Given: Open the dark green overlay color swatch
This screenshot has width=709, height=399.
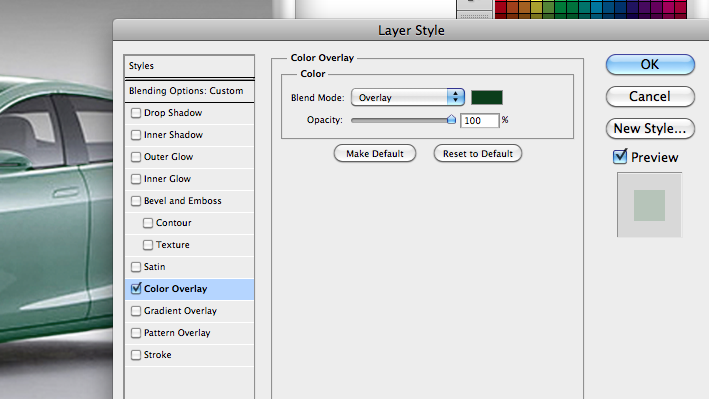Looking at the screenshot, I should point(487,97).
